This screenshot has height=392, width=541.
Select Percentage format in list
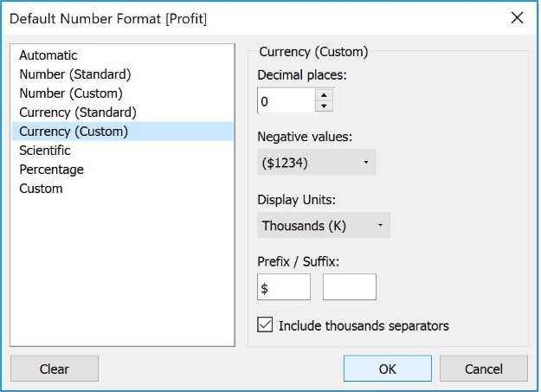click(x=52, y=170)
